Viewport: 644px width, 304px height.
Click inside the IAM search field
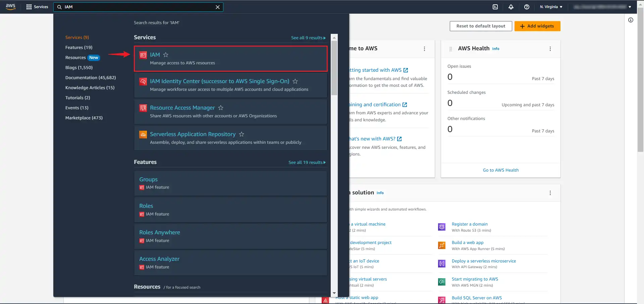[x=138, y=7]
